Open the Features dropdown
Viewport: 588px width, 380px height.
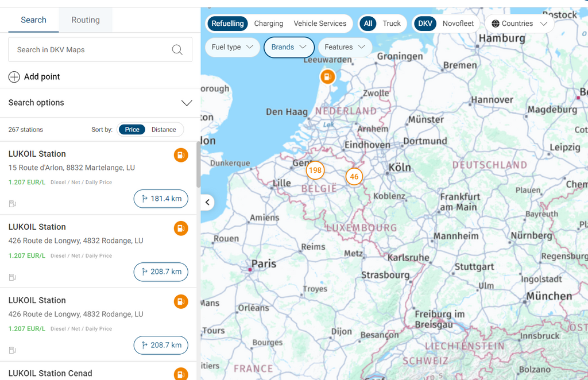[x=345, y=47]
